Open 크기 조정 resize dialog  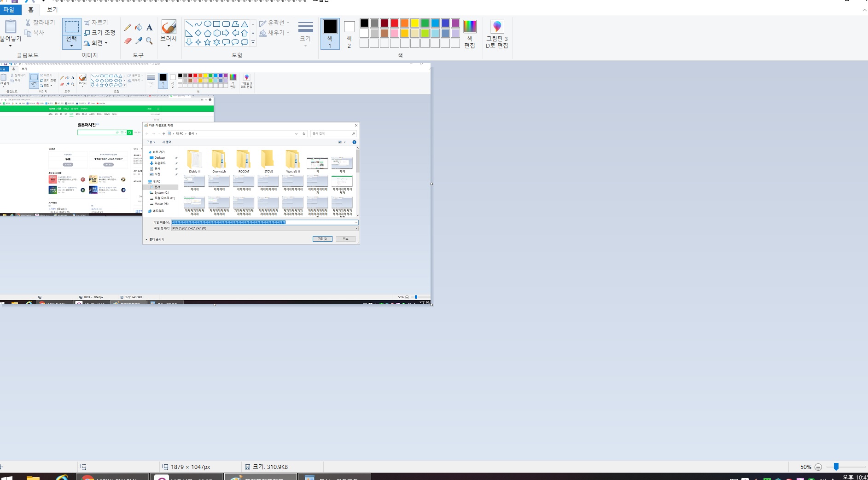[x=99, y=33]
